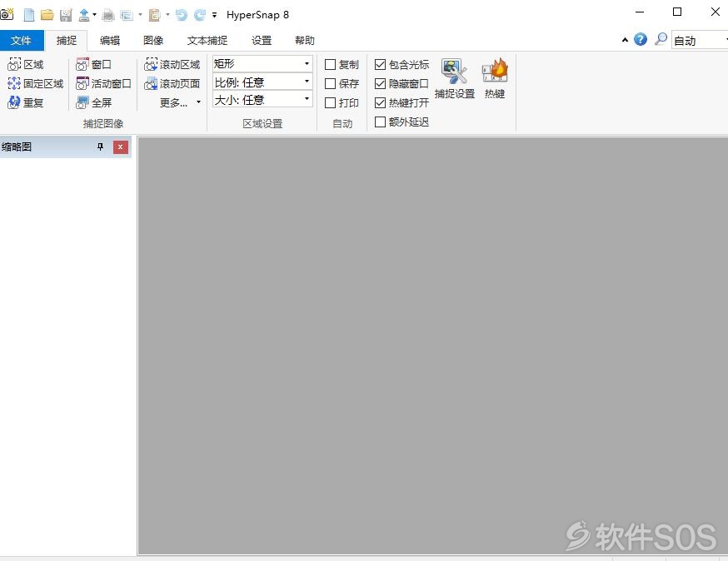Switch to the Edit (编辑) tab
The width and height of the screenshot is (728, 561).
pos(110,41)
